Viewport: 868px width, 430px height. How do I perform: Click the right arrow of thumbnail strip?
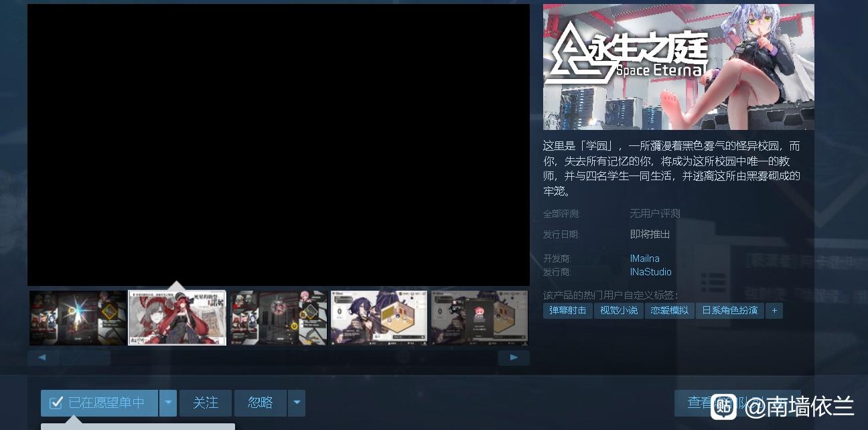514,358
